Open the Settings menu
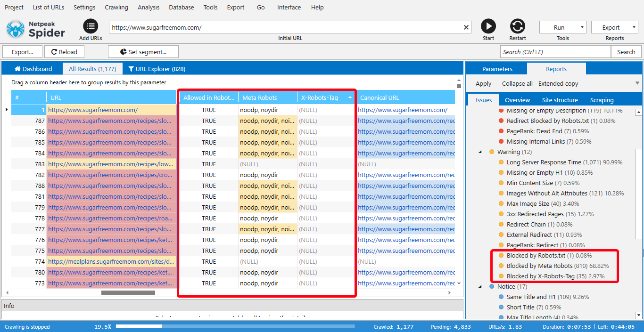Image resolution: width=644 pixels, height=332 pixels. click(84, 7)
